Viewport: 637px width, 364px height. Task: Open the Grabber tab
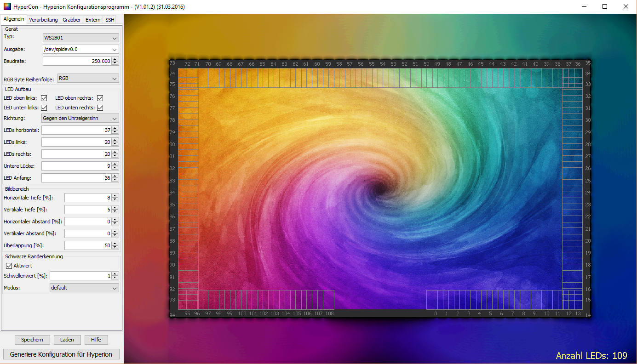71,20
